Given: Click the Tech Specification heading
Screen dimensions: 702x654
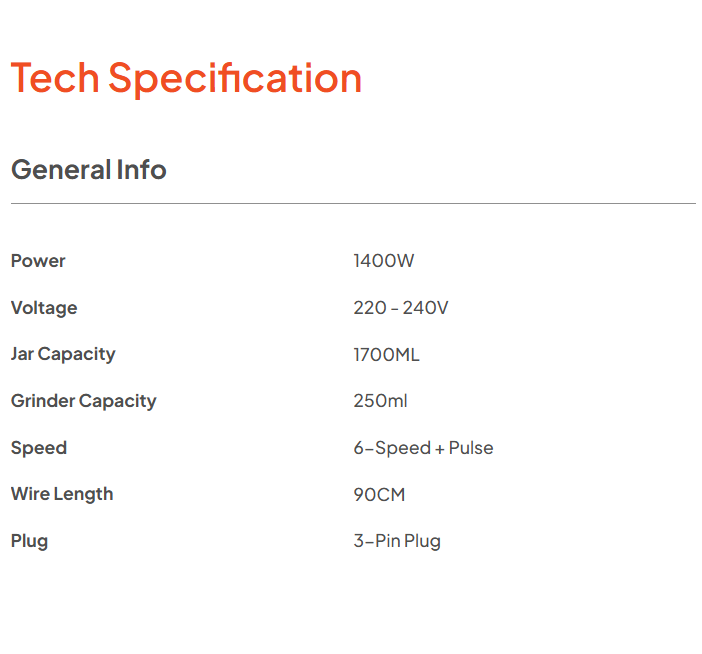Looking at the screenshot, I should click(x=186, y=79).
